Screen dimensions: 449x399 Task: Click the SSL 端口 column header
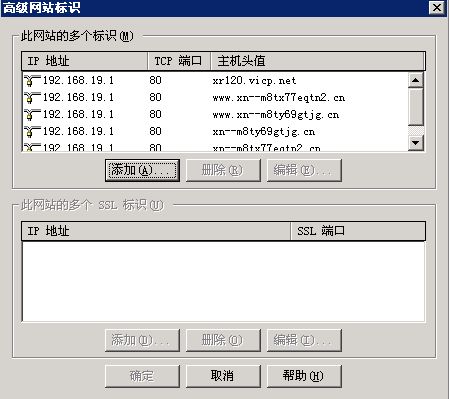358,231
